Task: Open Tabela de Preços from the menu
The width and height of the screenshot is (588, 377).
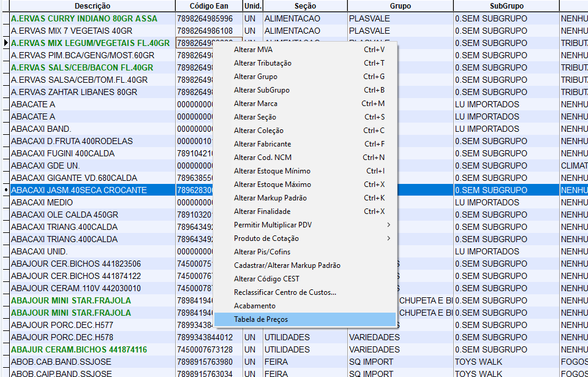Action: pos(261,319)
